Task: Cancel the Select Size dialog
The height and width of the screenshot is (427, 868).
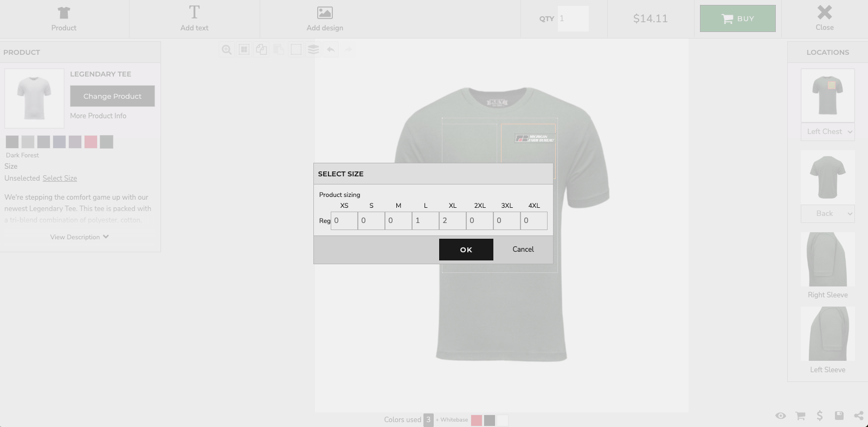Action: tap(523, 250)
